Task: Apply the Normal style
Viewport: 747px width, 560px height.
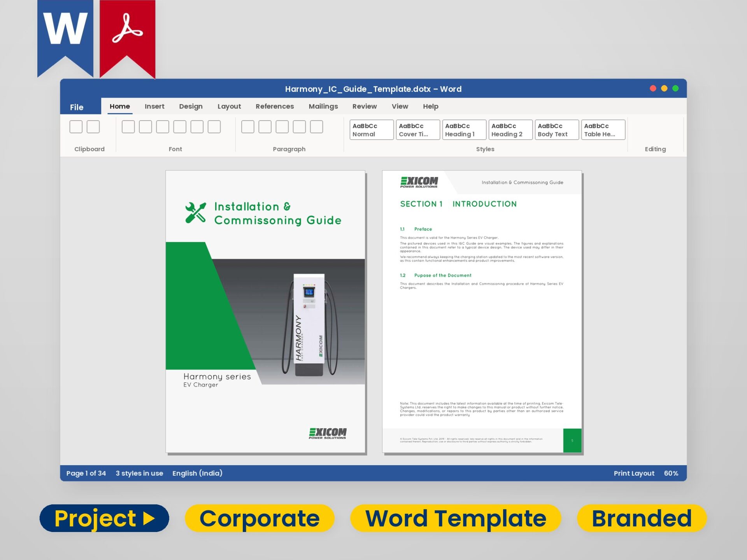Action: click(x=372, y=129)
